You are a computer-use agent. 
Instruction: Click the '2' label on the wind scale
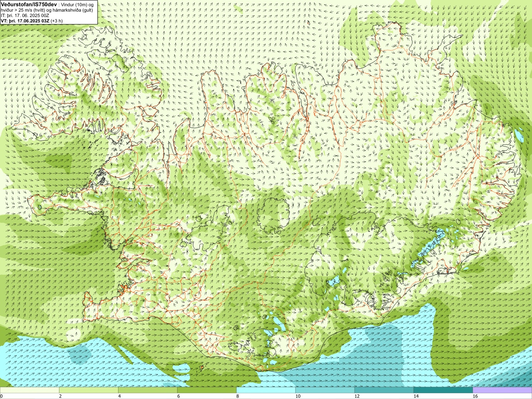tap(61, 396)
